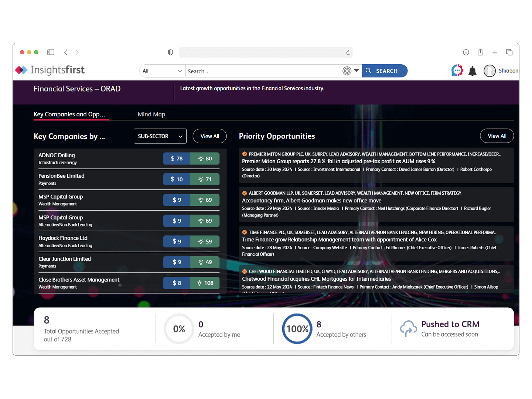Viewport: 532px width, 399px height.
Task: Click ADNOC Drilling opportunities count 80
Action: click(x=205, y=158)
